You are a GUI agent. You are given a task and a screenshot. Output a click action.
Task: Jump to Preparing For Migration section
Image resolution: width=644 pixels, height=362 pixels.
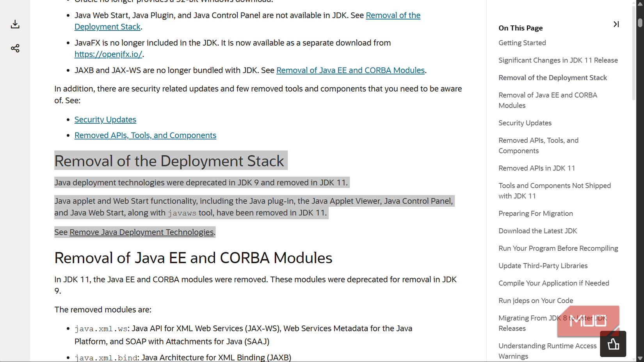[535, 213]
